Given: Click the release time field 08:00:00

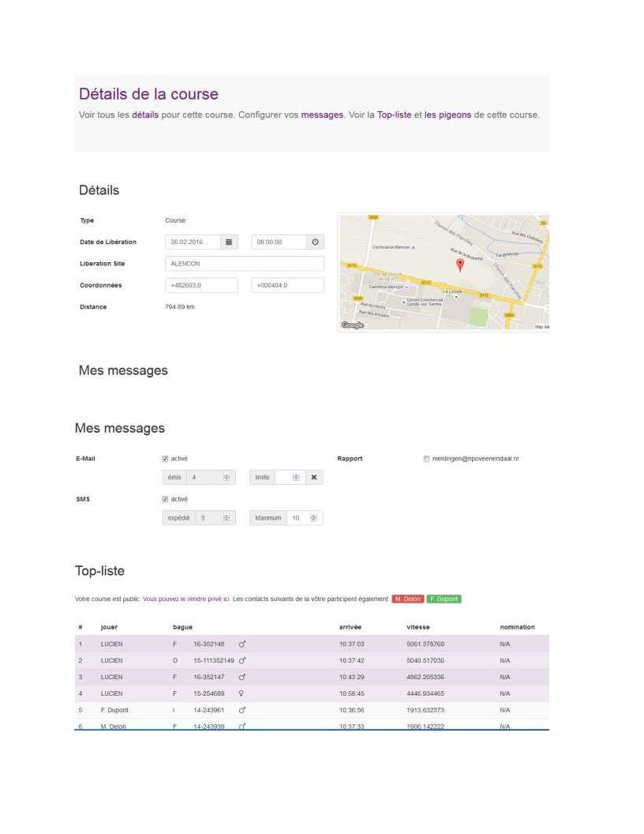Looking at the screenshot, I should (x=279, y=242).
